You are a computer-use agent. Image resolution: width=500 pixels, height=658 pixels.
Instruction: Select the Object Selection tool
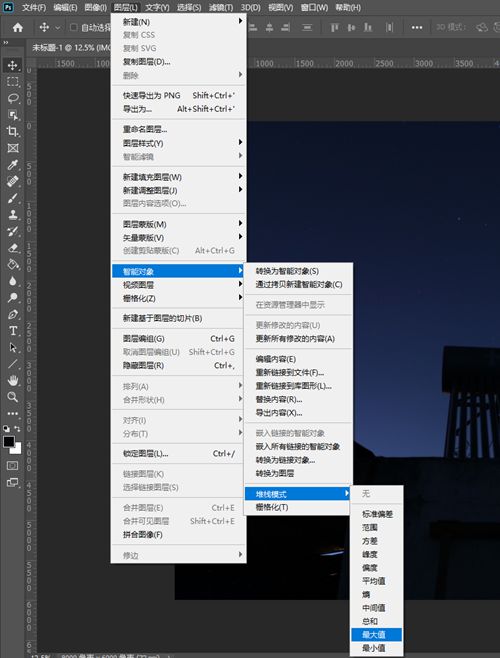[13, 115]
